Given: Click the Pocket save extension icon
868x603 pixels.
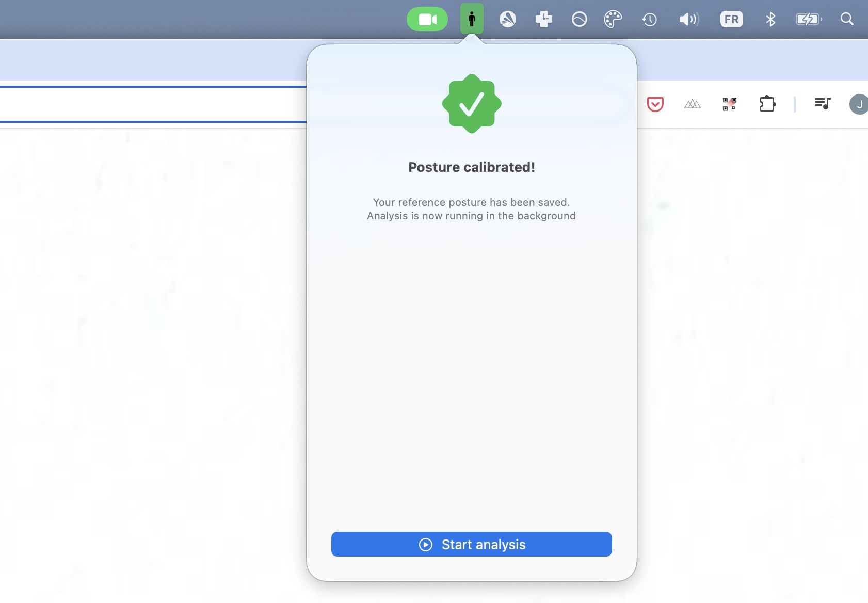Looking at the screenshot, I should (655, 104).
